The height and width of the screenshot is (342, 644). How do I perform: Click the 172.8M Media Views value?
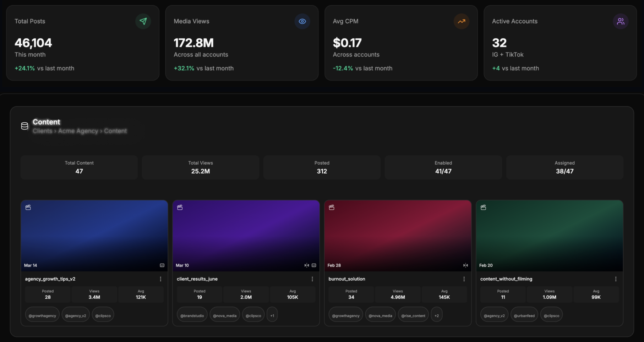point(193,43)
